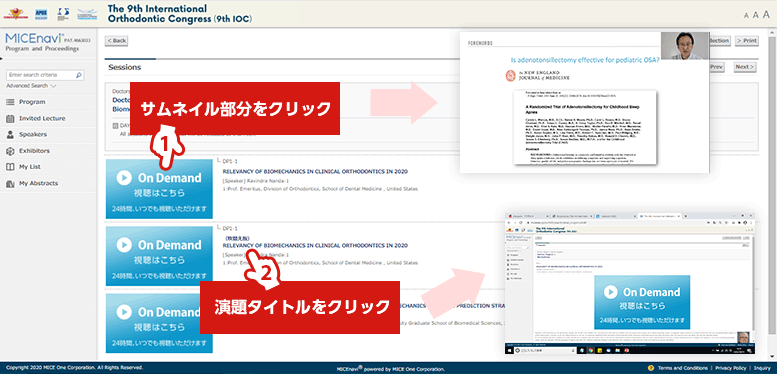Click MICEnavi powered by MICE One Corporation text
Screen dimensions: 777x374
[x=390, y=369]
